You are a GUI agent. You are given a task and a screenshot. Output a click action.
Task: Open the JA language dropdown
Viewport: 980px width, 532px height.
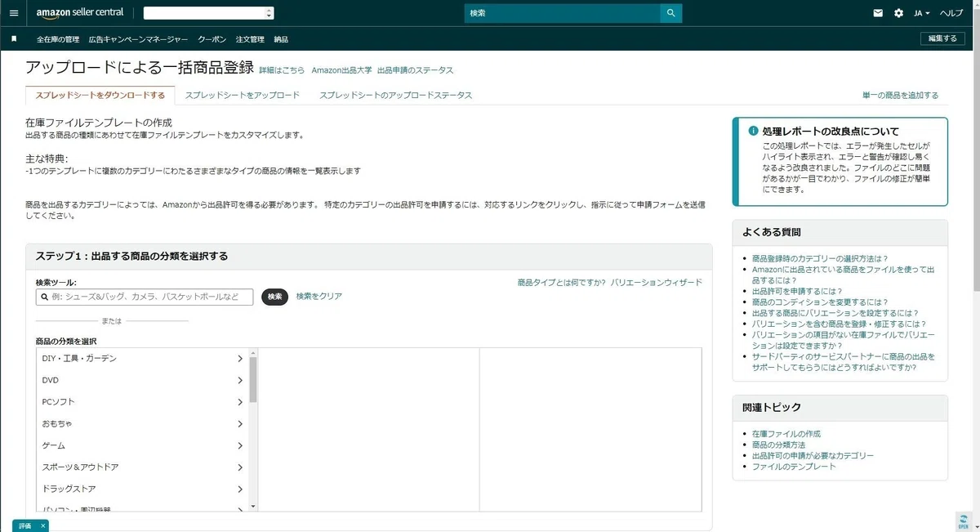click(x=921, y=13)
